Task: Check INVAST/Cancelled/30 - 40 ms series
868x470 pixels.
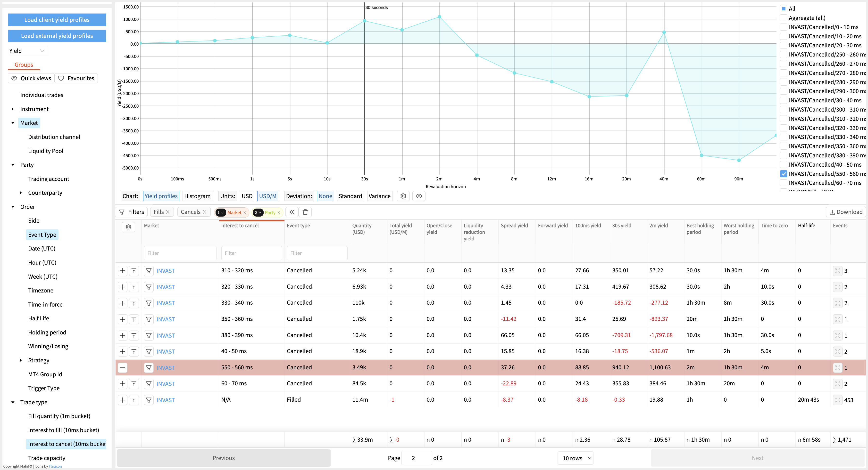Action: point(784,100)
